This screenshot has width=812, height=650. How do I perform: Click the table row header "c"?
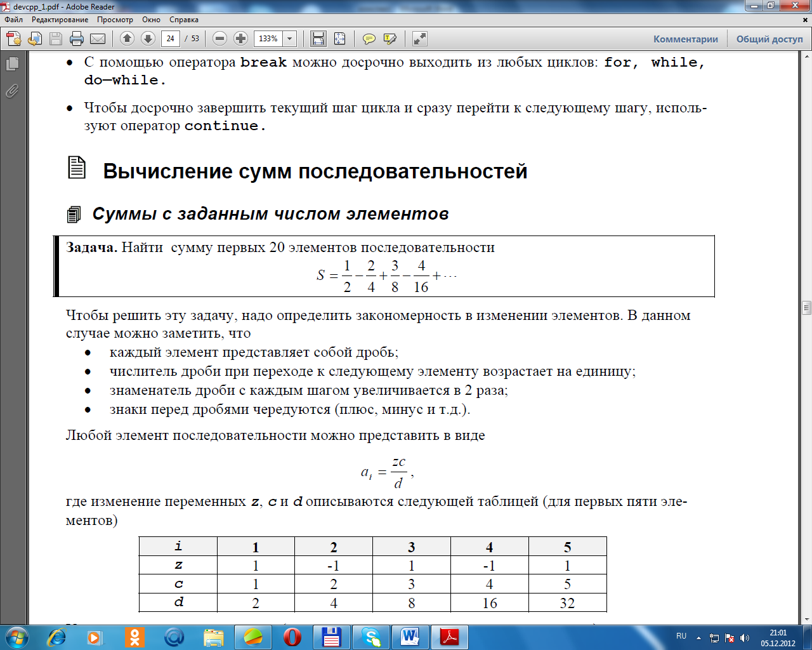[x=178, y=584]
